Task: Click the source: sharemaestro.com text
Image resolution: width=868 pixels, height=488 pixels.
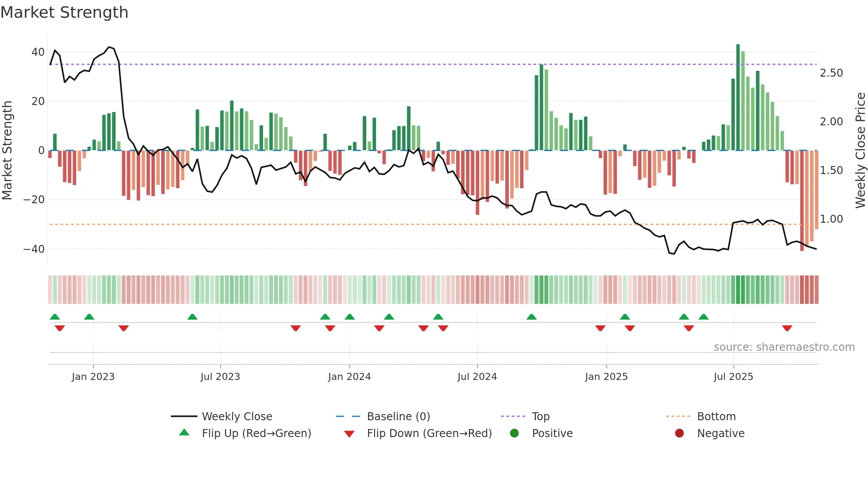Action: [784, 347]
